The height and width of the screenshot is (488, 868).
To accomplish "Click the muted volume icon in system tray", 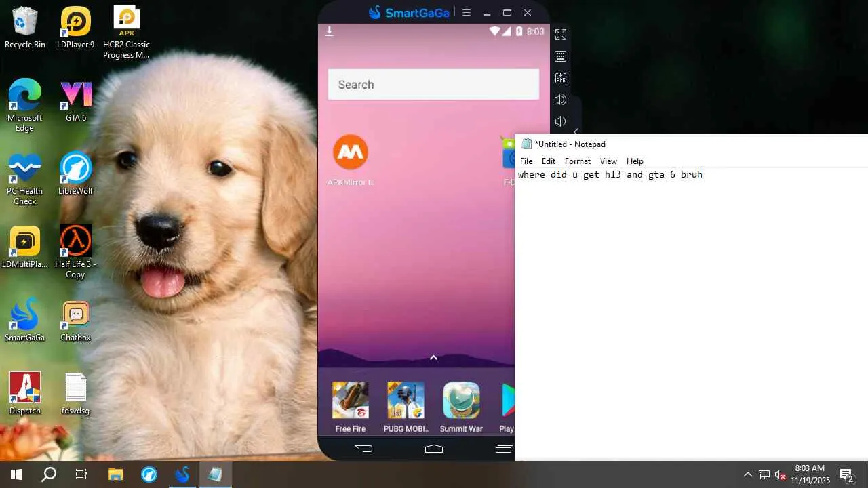I will [x=780, y=474].
